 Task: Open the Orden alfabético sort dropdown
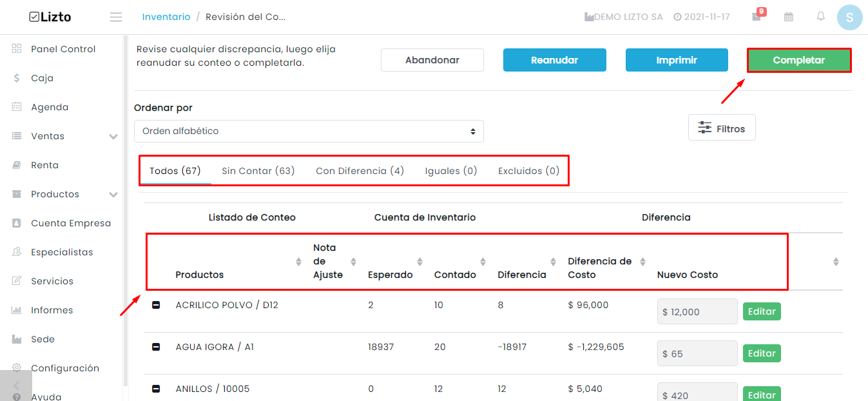(309, 131)
